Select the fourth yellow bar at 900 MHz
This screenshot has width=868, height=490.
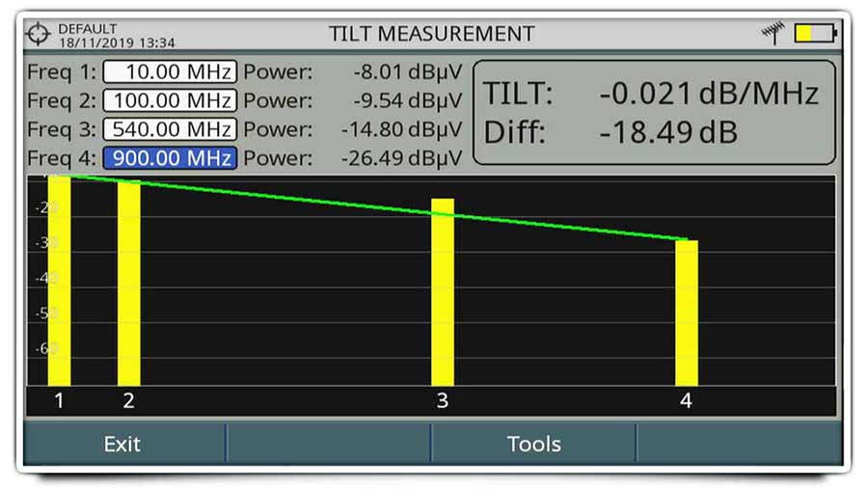click(686, 313)
